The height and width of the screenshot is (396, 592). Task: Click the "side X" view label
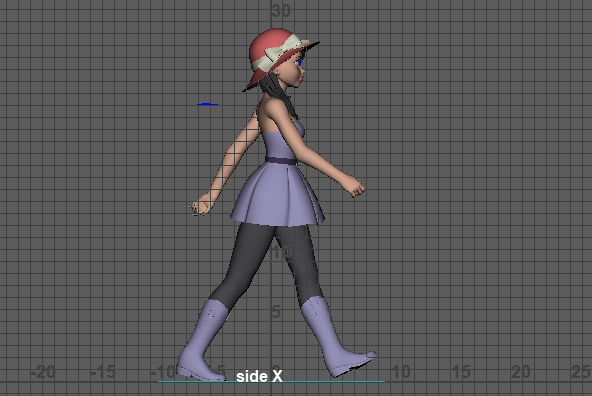click(259, 376)
